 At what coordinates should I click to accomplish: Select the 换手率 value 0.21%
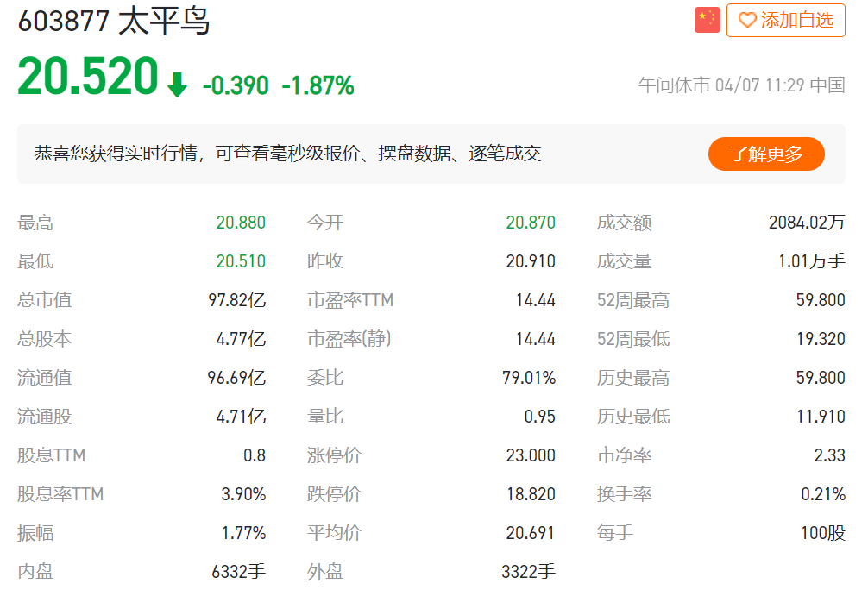point(823,494)
